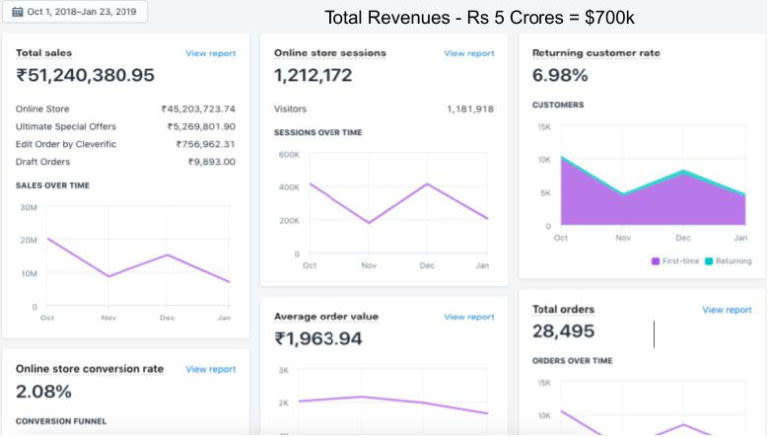Image resolution: width=768 pixels, height=437 pixels.
Task: Click the Online store sessions heading
Action: pos(330,53)
